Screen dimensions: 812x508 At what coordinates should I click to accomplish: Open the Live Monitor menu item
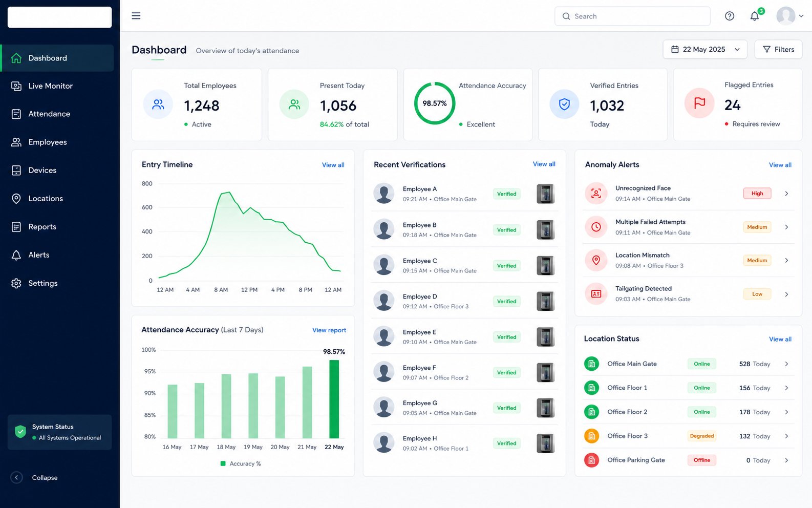point(57,86)
